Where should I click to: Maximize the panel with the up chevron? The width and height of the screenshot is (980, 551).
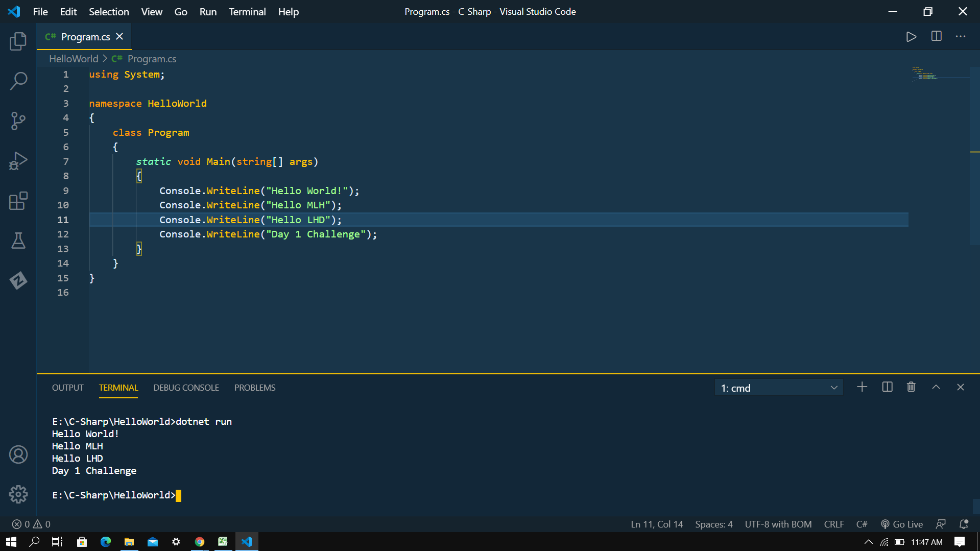coord(936,387)
